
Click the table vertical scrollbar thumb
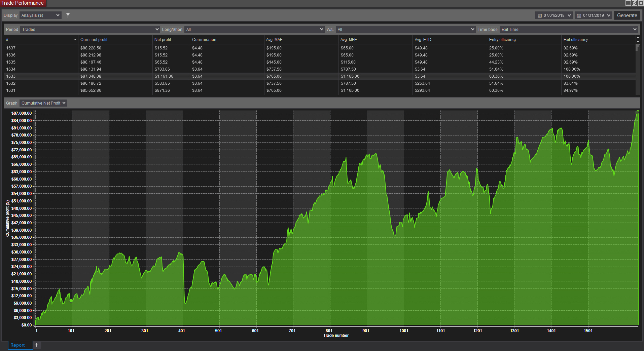click(638, 47)
